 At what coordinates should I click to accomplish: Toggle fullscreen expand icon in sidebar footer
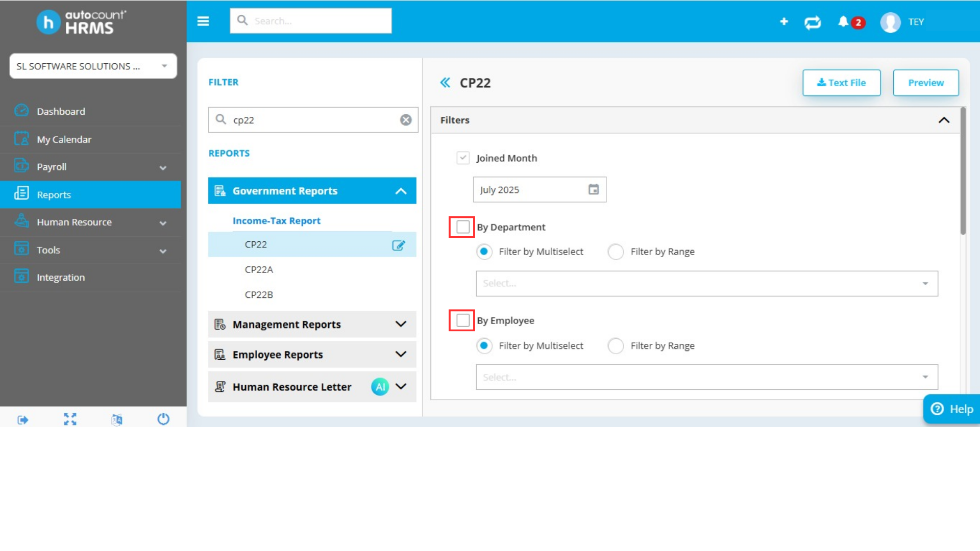[70, 419]
